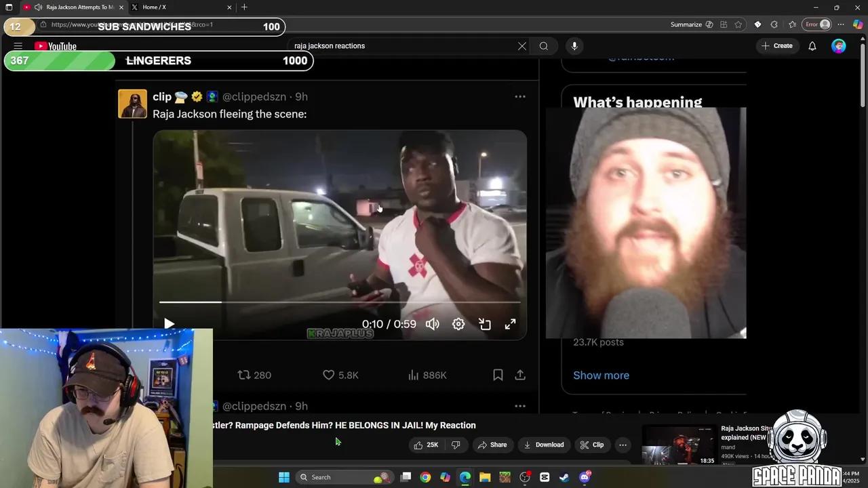Image resolution: width=868 pixels, height=488 pixels.
Task: Open Steam from the taskbar
Action: [564, 477]
